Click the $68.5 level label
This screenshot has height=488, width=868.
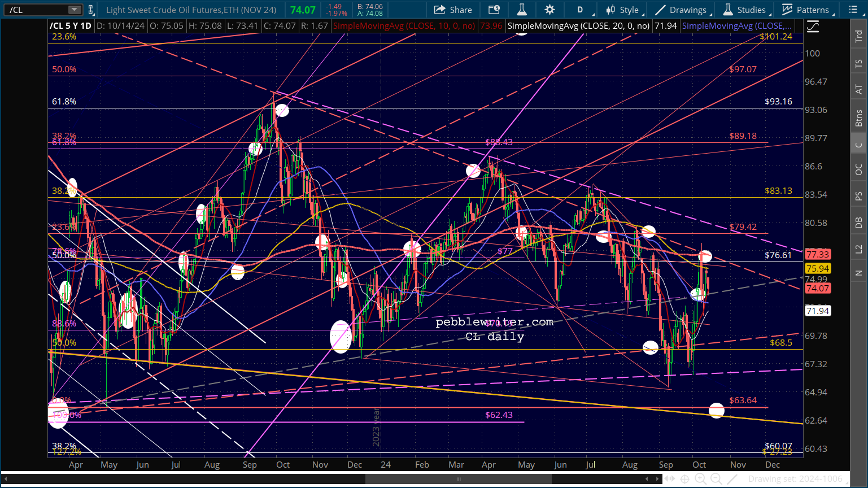(781, 343)
